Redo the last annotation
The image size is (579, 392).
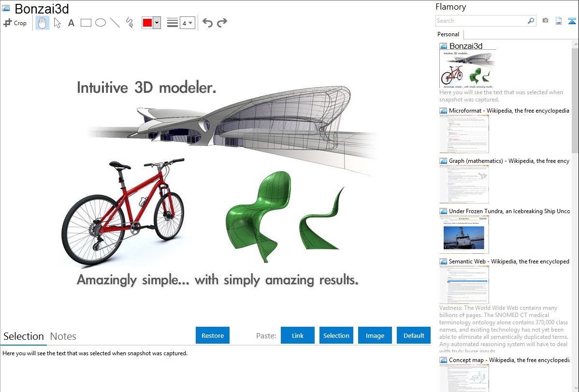coord(222,23)
